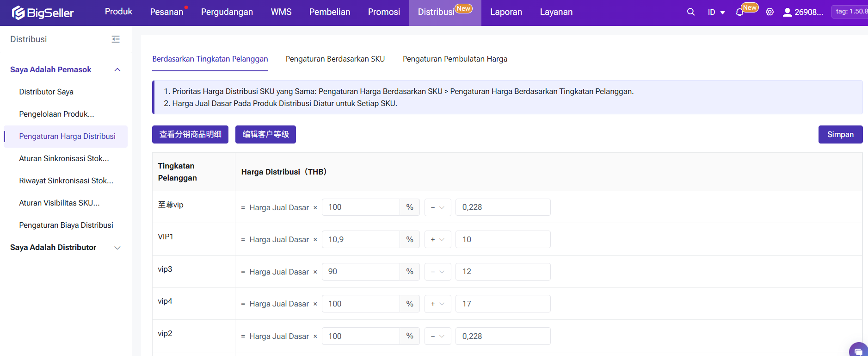The width and height of the screenshot is (868, 356).
Task: Open Distributor Saya in the sidebar
Action: point(46,92)
